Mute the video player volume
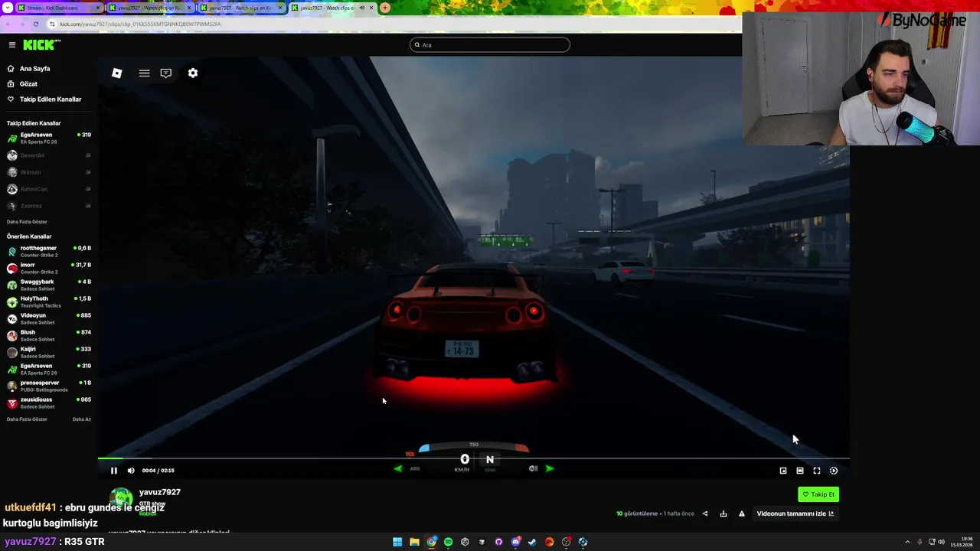Viewport: 980px width, 551px height. pyautogui.click(x=131, y=471)
